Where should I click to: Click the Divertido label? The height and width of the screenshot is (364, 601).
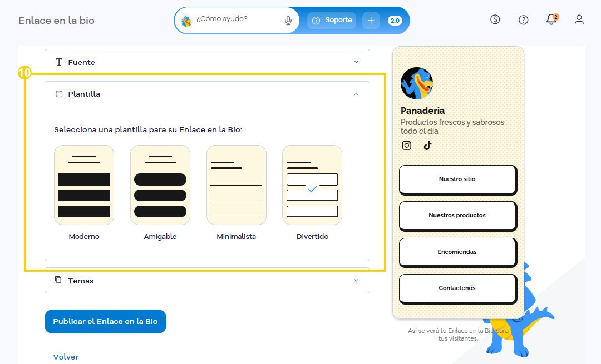pos(312,237)
